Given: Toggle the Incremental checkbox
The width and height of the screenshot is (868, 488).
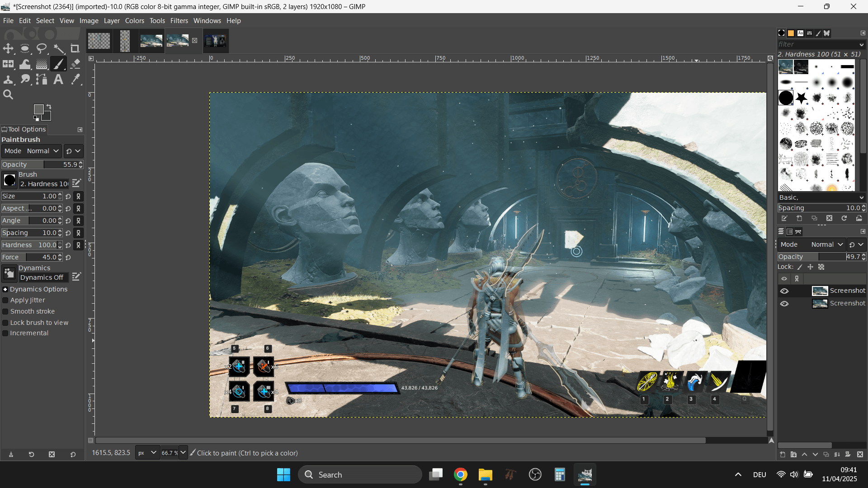Looking at the screenshot, I should (5, 333).
